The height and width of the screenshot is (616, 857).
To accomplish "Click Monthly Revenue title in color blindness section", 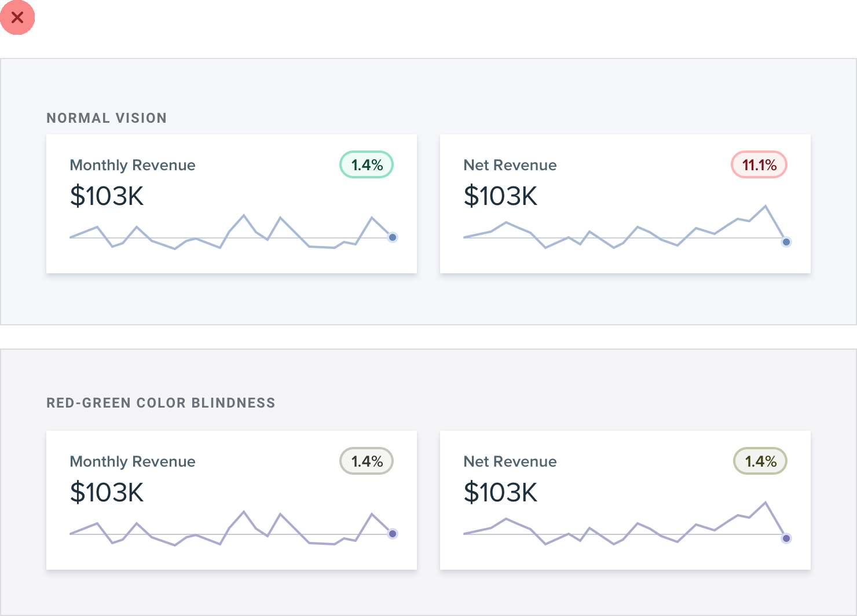I will (133, 461).
